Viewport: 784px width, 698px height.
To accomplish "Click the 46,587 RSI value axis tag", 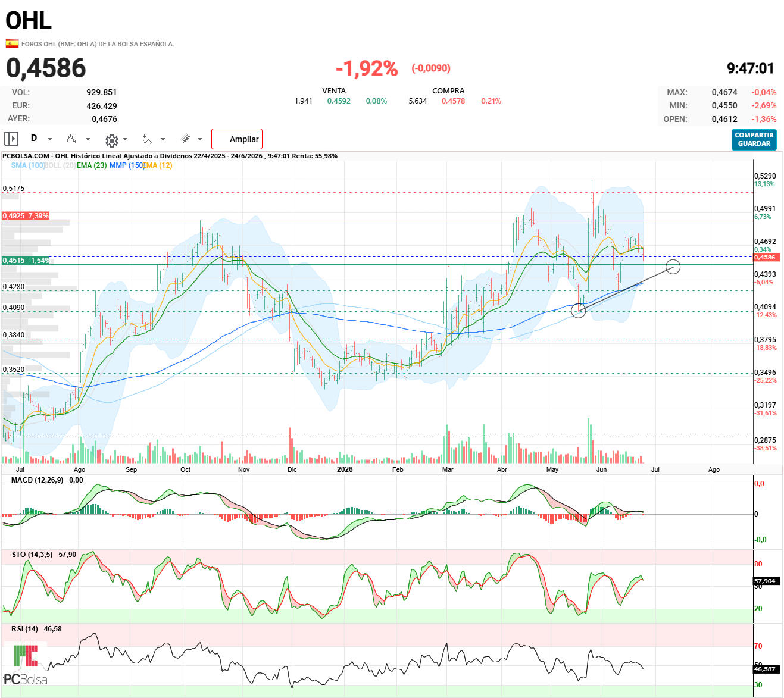I will (x=765, y=669).
